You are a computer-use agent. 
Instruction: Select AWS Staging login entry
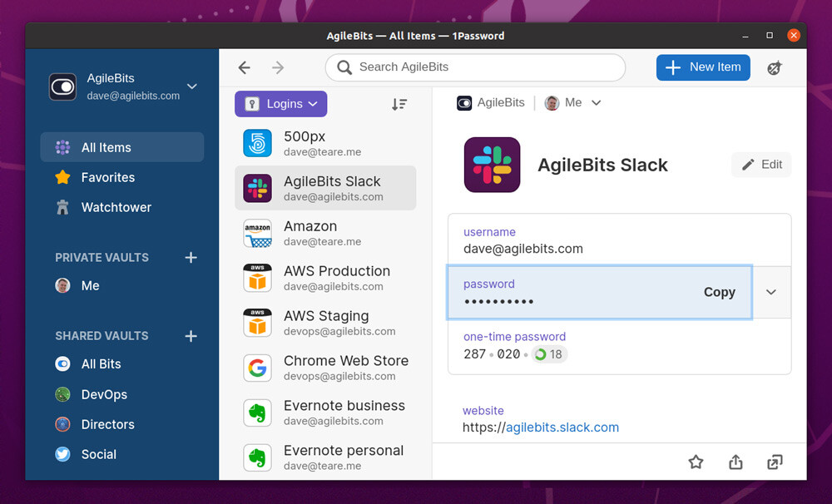click(x=325, y=323)
